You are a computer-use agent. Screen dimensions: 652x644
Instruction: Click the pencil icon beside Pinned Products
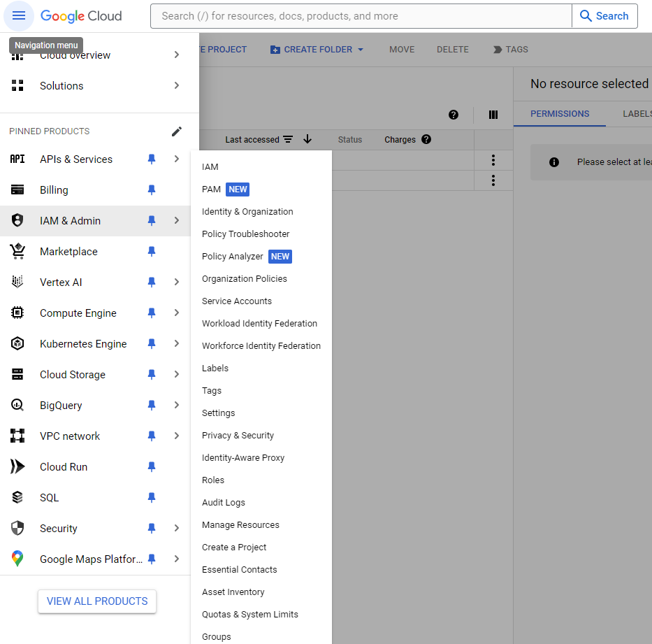click(177, 131)
